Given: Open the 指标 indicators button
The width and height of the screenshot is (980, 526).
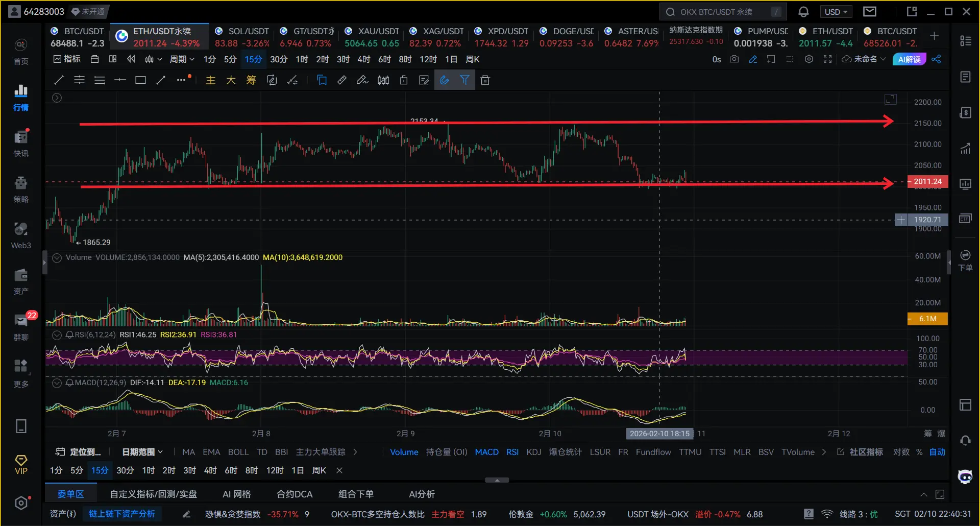Looking at the screenshot, I should pyautogui.click(x=67, y=59).
